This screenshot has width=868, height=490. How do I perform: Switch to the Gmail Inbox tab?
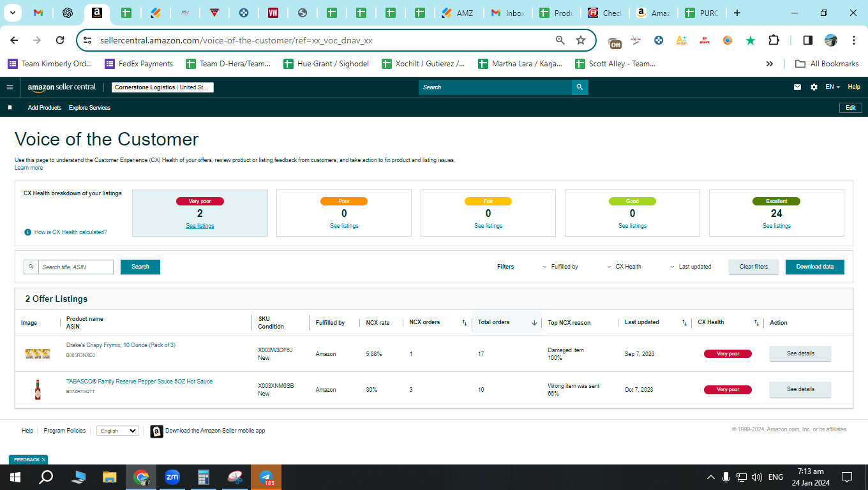pyautogui.click(x=508, y=13)
